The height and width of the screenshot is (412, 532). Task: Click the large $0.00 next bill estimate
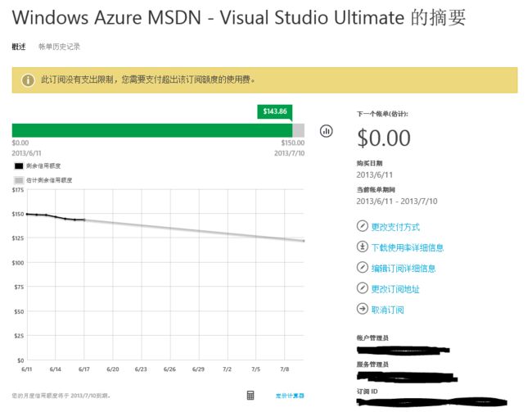tap(384, 138)
